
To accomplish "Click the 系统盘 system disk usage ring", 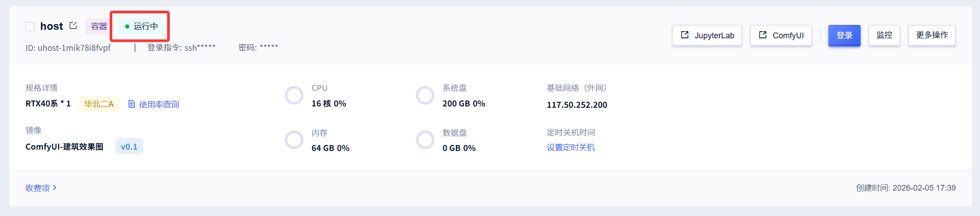I will point(425,95).
